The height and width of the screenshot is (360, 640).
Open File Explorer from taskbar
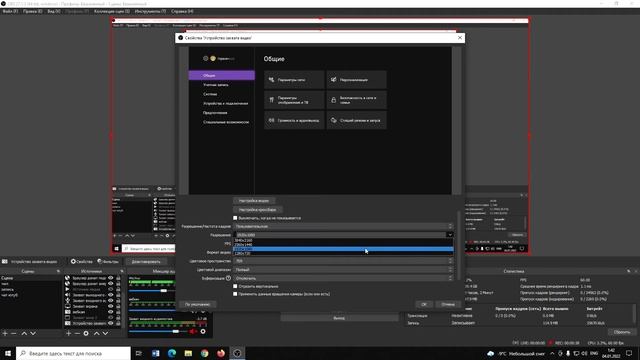[188, 353]
